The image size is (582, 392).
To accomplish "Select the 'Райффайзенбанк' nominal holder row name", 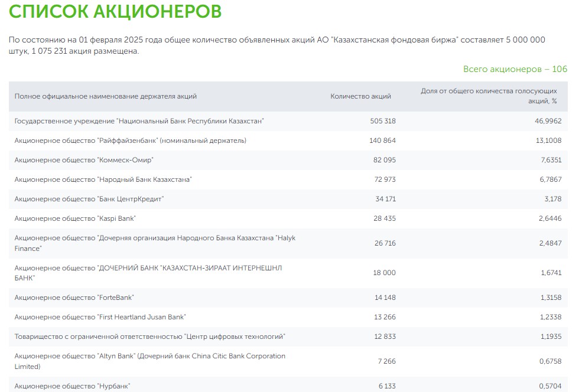I will coord(130,141).
